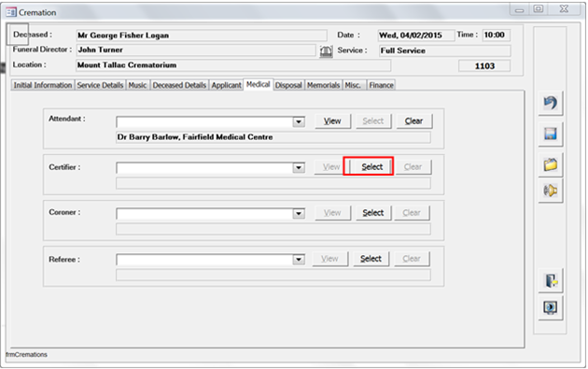588x369 pixels.
Task: Select the Medical tab
Action: pos(258,84)
